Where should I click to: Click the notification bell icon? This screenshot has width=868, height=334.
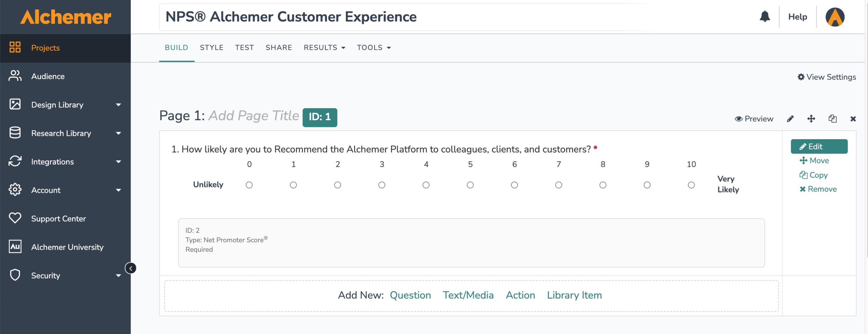765,16
